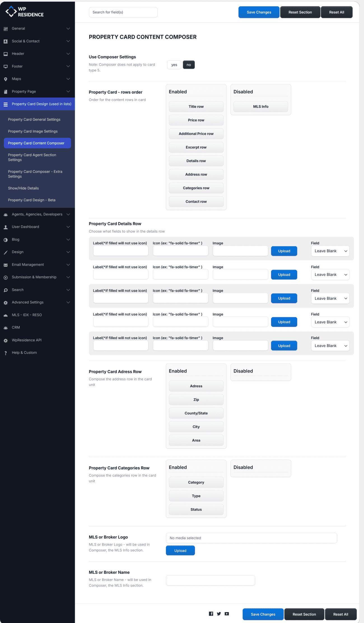Click the Maps pin icon in sidebar

6,79
